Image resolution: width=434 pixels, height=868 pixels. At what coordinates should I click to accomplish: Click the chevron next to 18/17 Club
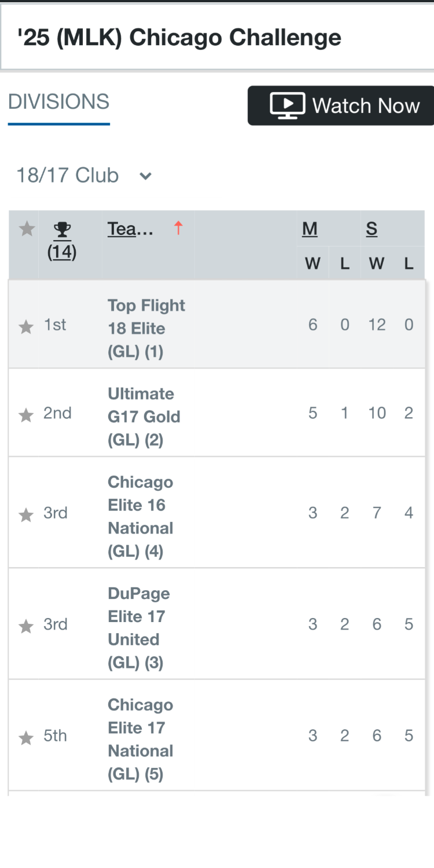click(145, 176)
